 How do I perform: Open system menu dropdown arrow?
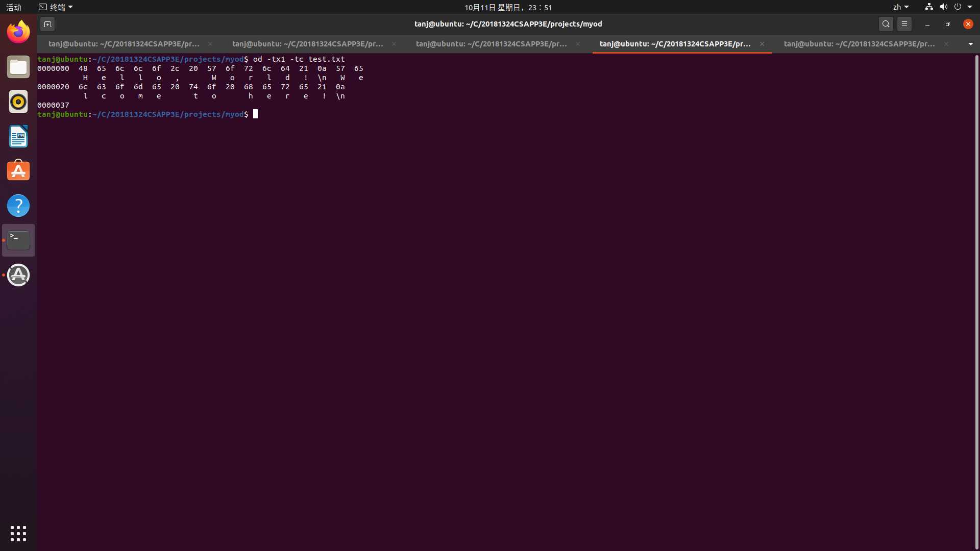[x=970, y=7]
